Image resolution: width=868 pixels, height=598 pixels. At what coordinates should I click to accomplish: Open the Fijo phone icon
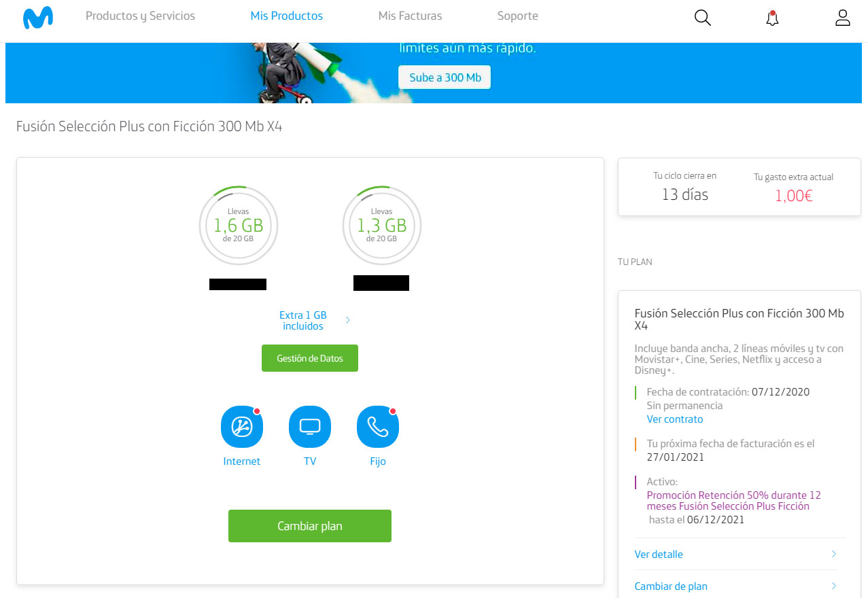378,427
